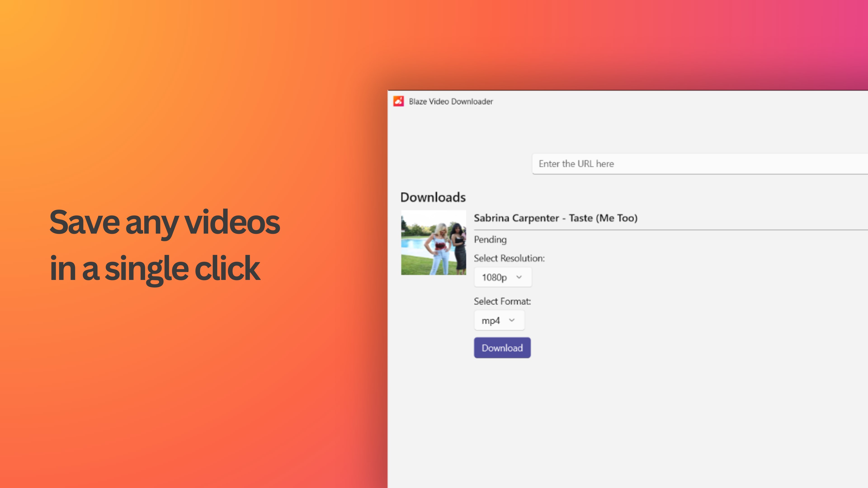
Task: Click the separator line under the video title
Action: [x=670, y=230]
